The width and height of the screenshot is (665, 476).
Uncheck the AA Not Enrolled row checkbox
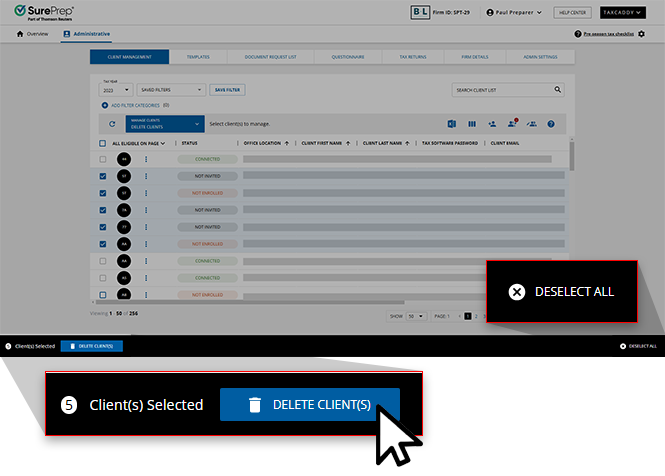click(103, 244)
